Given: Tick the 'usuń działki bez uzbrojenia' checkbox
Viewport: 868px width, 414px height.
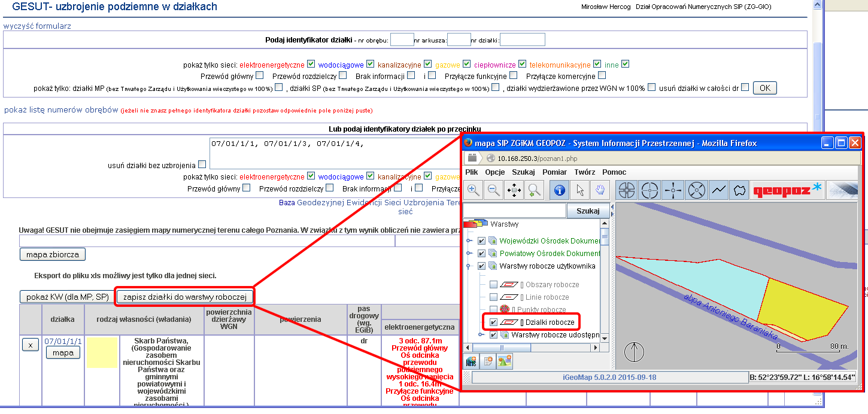Looking at the screenshot, I should tap(202, 165).
